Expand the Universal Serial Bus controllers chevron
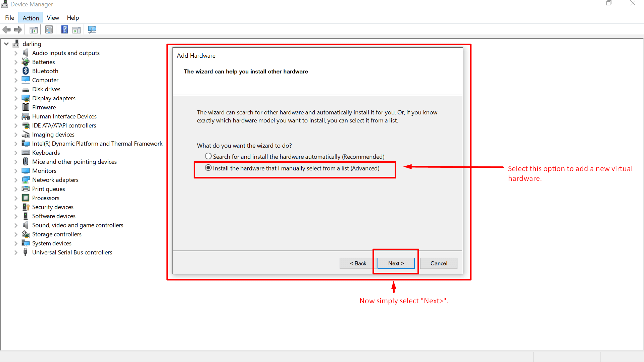Image resolution: width=644 pixels, height=362 pixels. click(x=16, y=252)
